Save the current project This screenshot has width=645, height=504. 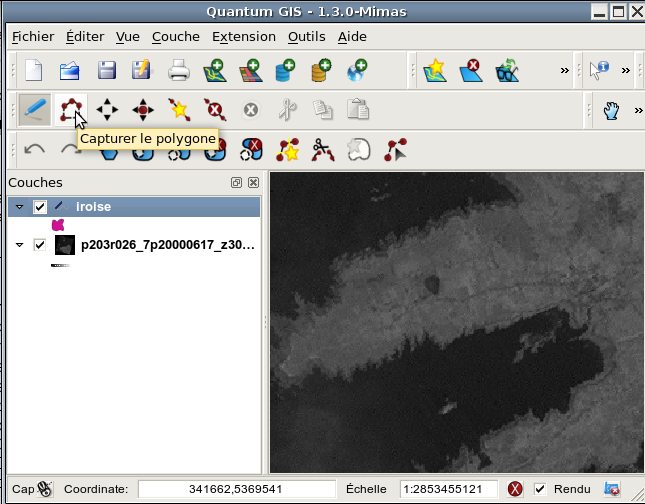coord(107,70)
